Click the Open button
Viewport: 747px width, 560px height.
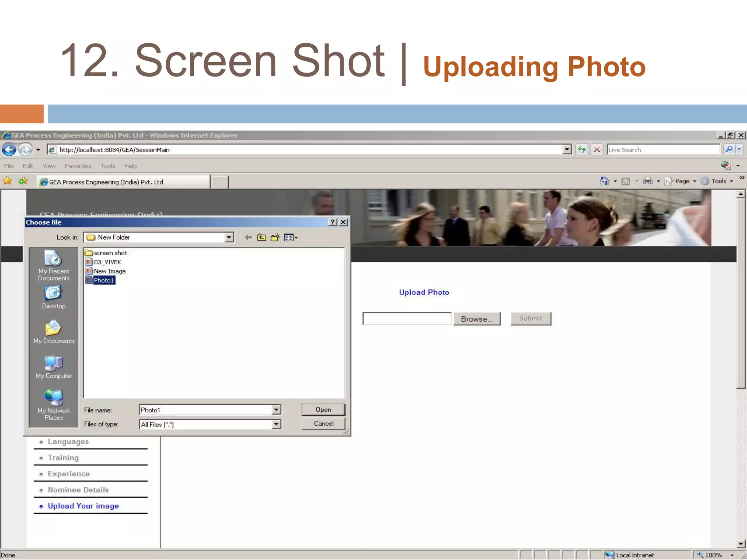tap(323, 409)
